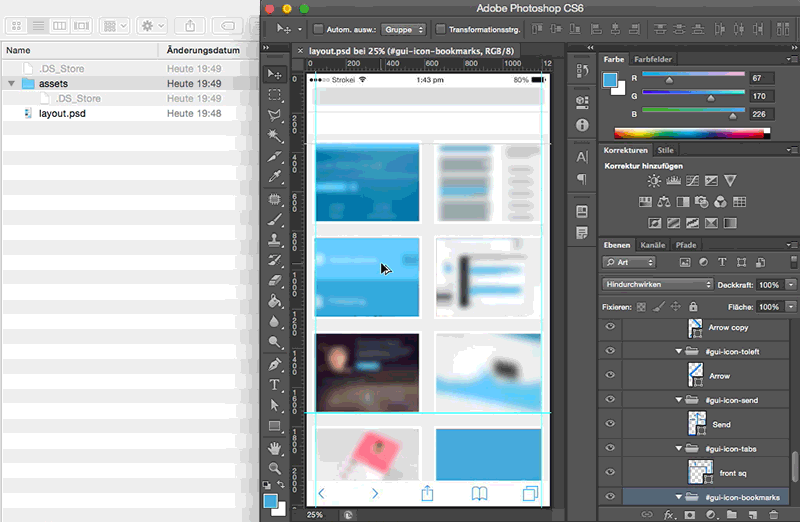Select the Polygonal Lasso tool
Viewport: 800px width, 522px height.
pyautogui.click(x=274, y=115)
